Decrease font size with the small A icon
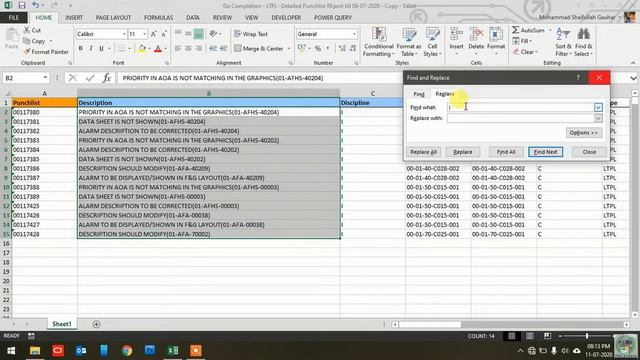The image size is (640, 360). (x=164, y=34)
